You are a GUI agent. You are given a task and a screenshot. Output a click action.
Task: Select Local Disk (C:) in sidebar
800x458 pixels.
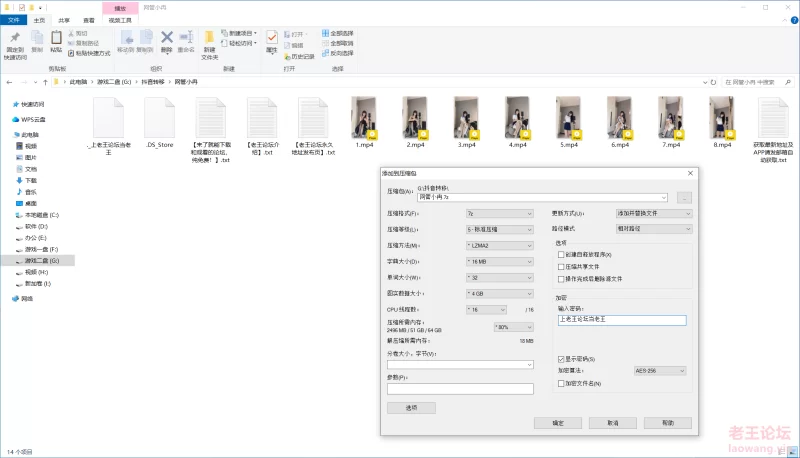click(x=37, y=215)
